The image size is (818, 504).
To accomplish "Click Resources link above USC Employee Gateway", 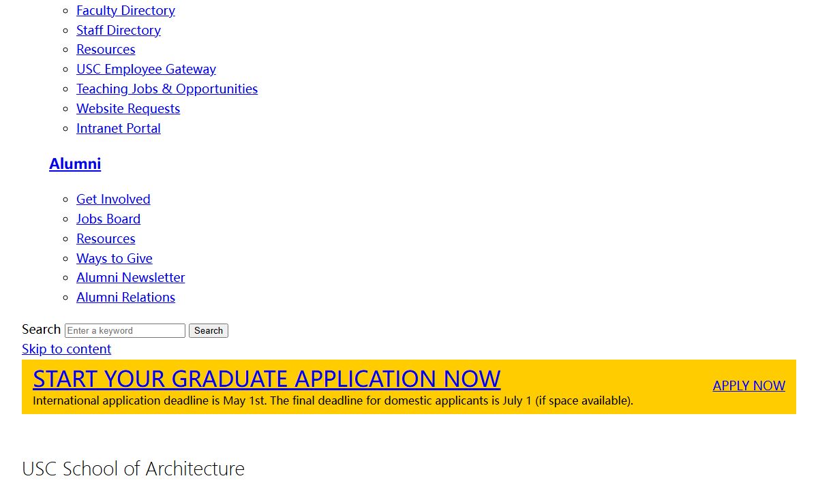I will [x=106, y=49].
